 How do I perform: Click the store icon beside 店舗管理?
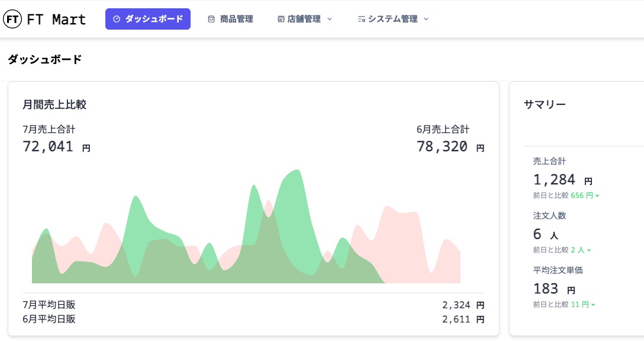281,19
